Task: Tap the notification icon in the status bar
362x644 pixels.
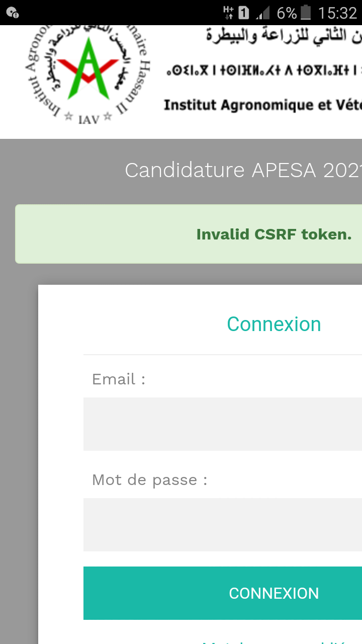Action: pyautogui.click(x=13, y=13)
